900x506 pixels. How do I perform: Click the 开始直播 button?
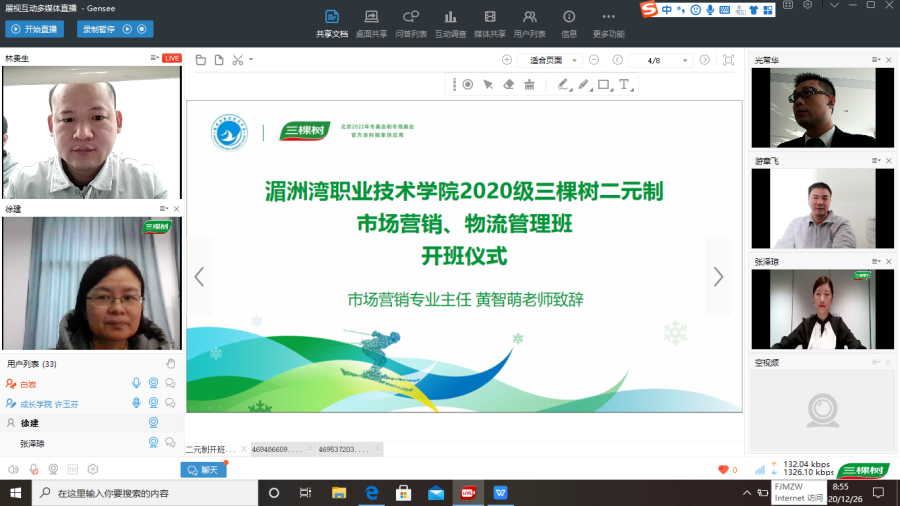(35, 29)
